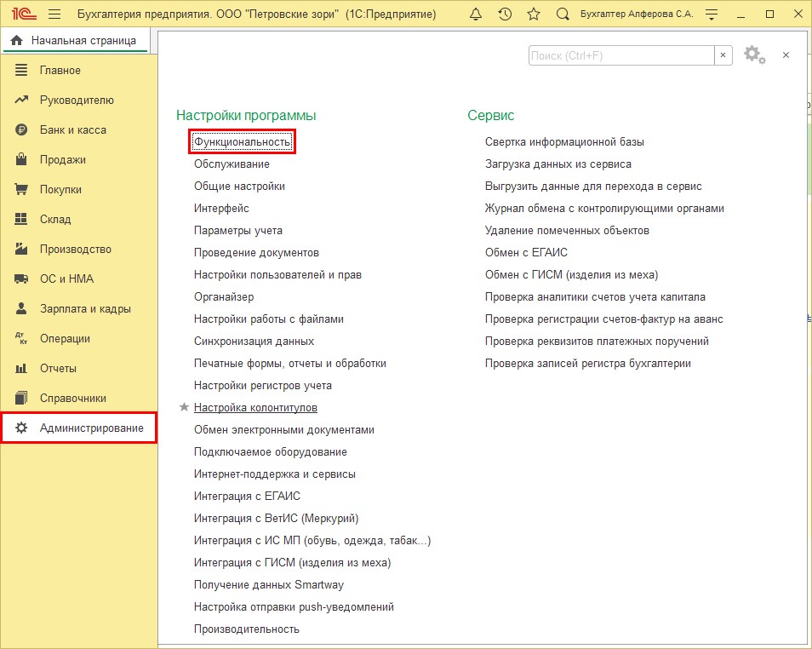The height and width of the screenshot is (649, 812).
Task: Open notifications bell
Action: coord(476,14)
